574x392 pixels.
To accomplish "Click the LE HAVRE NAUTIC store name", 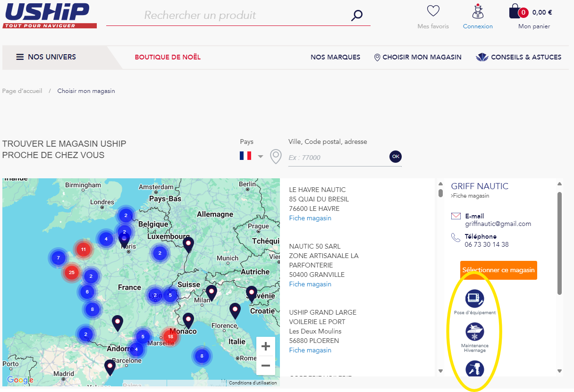I will (317, 190).
